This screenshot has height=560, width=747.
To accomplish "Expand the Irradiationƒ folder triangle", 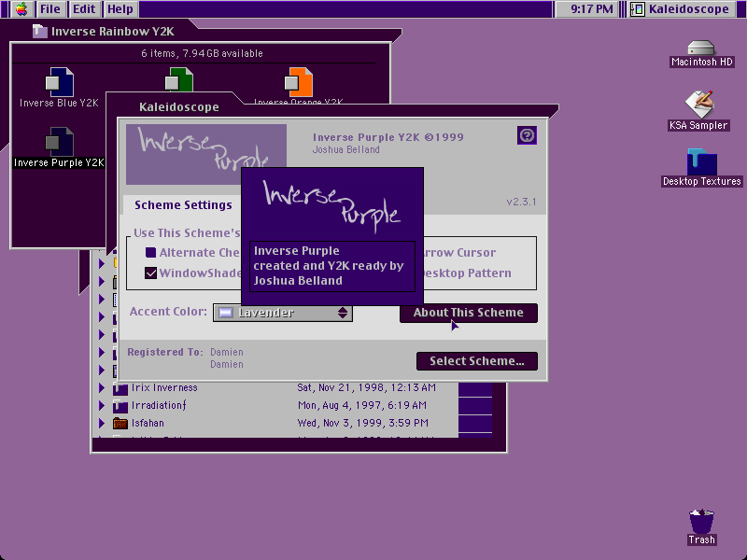I will [x=102, y=406].
